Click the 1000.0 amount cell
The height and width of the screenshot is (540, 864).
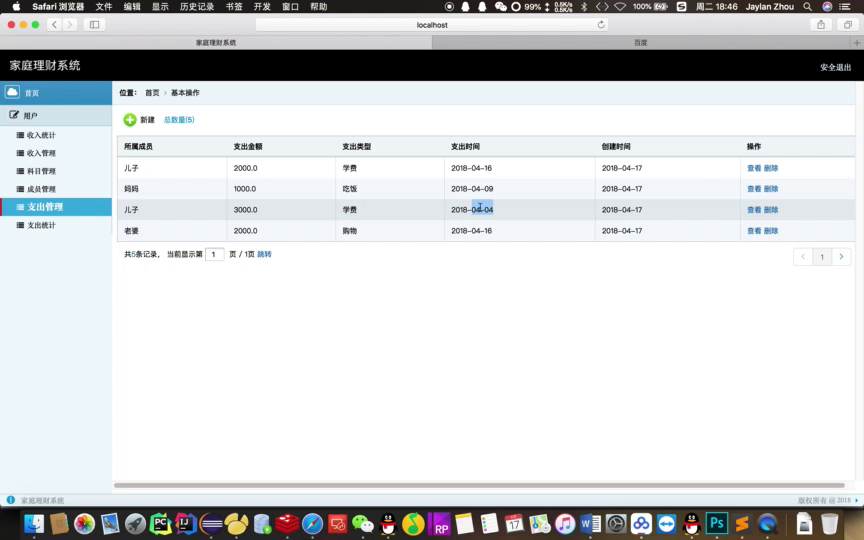click(x=245, y=189)
